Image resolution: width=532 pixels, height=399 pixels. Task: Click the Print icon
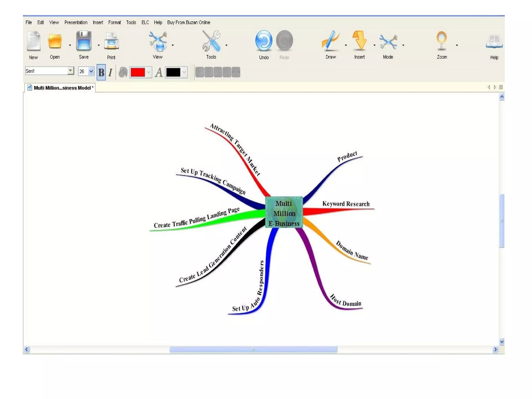(111, 41)
